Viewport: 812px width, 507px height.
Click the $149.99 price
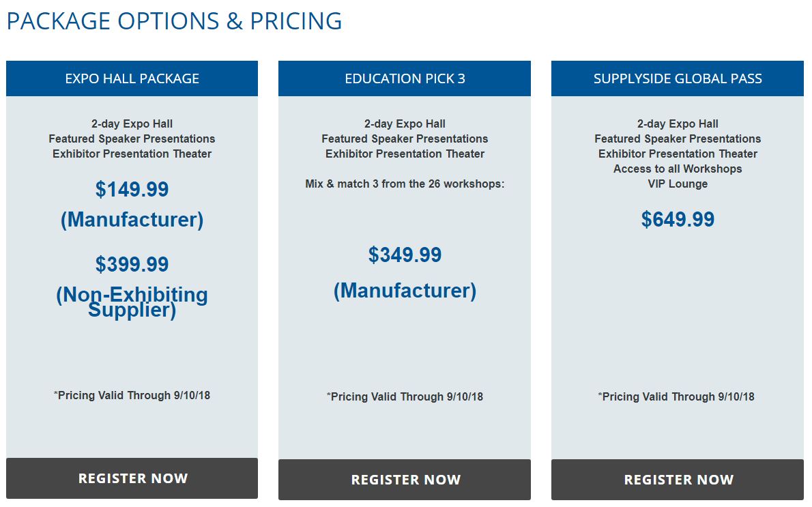pos(132,190)
